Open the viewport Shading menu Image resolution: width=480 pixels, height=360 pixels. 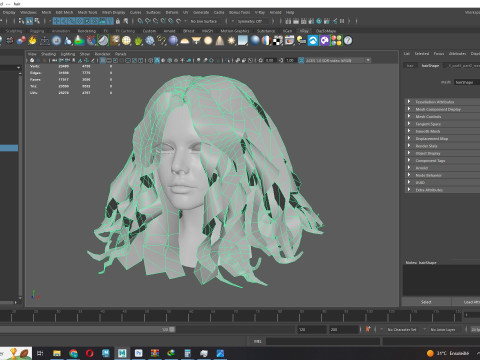coord(48,54)
